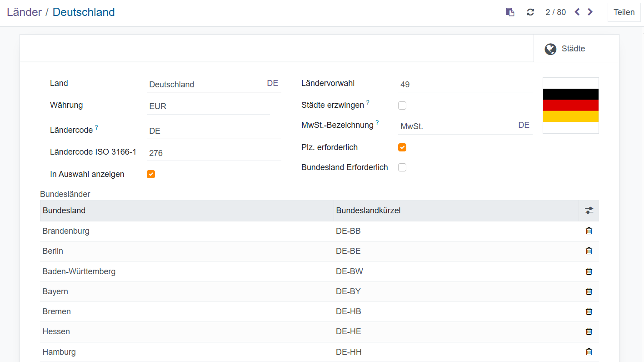
Task: Delete the Brandenburg row via trash icon
Action: click(589, 231)
